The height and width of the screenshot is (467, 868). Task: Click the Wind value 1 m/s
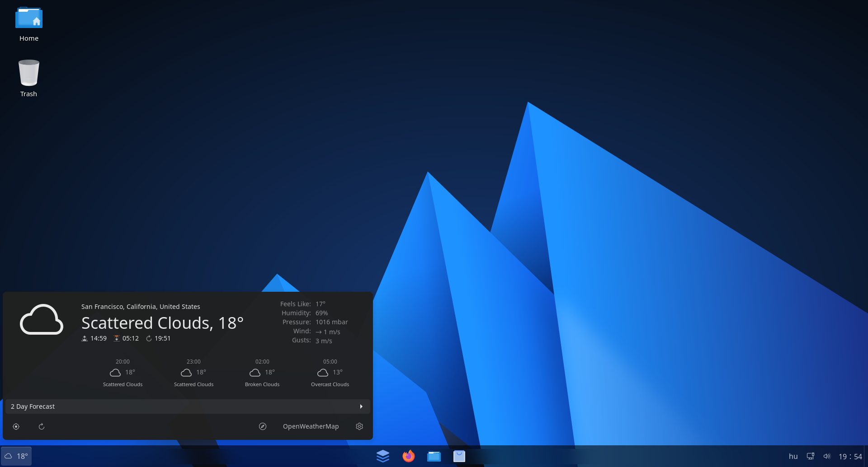tap(328, 332)
